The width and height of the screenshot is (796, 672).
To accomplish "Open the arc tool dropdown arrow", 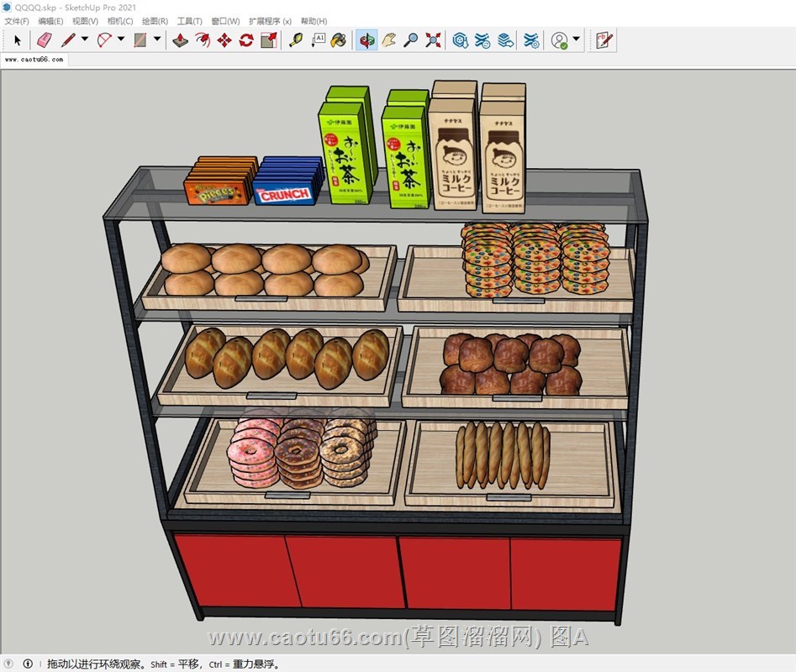I will coord(121,39).
